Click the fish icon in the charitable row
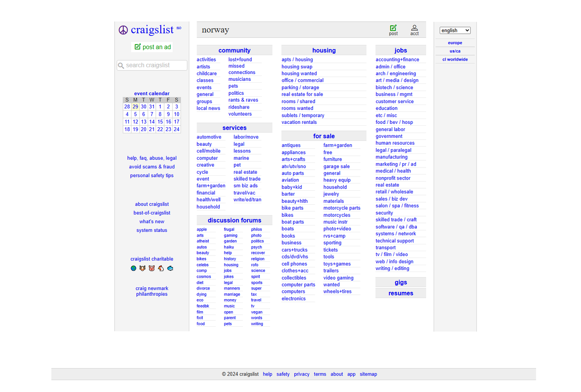The image size is (581, 392). tap(170, 268)
